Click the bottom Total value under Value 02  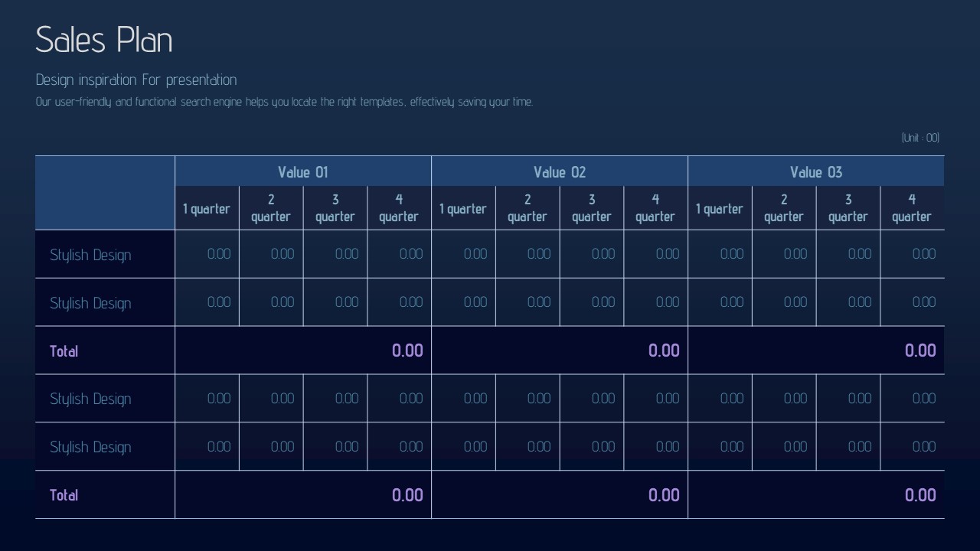(664, 495)
